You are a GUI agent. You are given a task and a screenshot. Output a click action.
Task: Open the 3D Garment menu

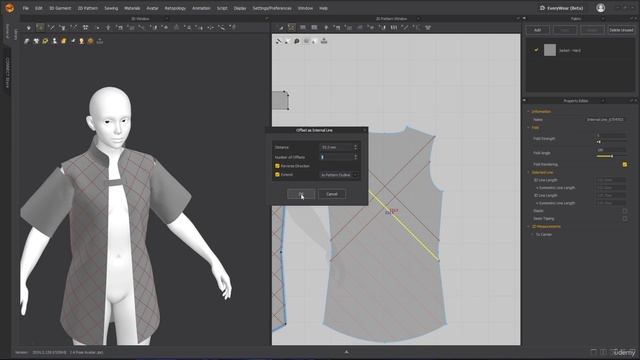pos(60,8)
